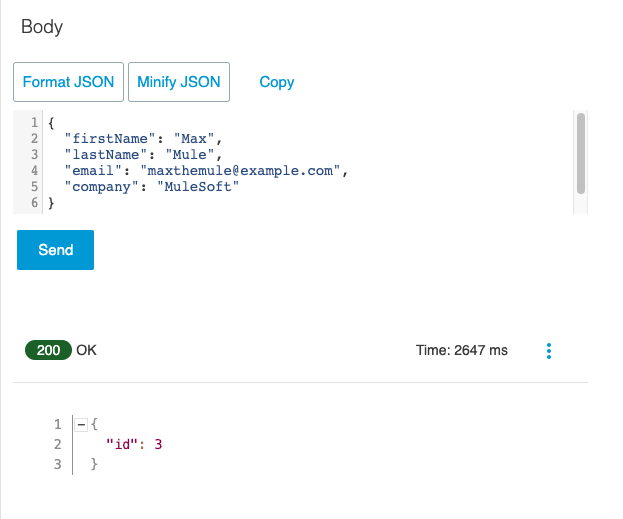Click the value 3 in the response

point(157,444)
